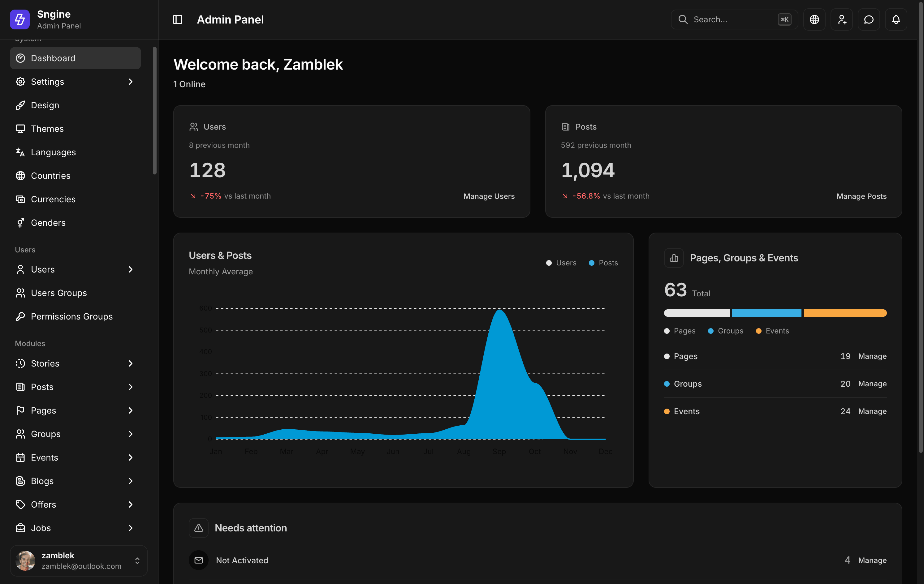Image resolution: width=924 pixels, height=584 pixels.
Task: Click the Permissions Groups key icon
Action: click(20, 316)
